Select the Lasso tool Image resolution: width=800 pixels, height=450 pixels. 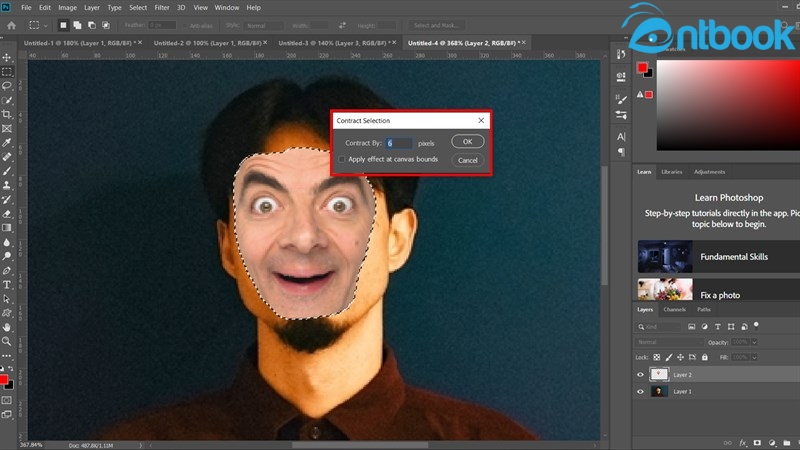coord(7,86)
